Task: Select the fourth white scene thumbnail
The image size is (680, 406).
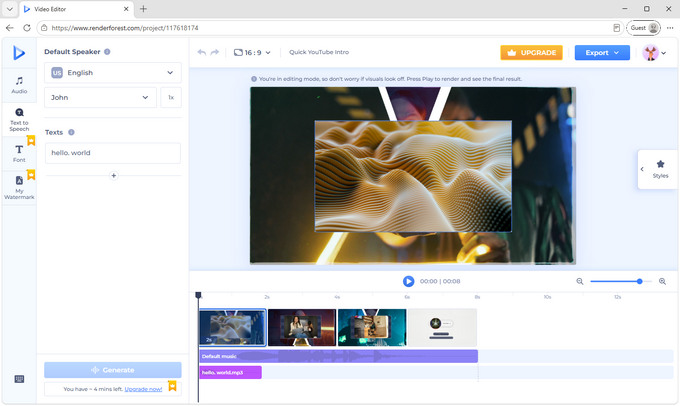Action: (x=442, y=327)
